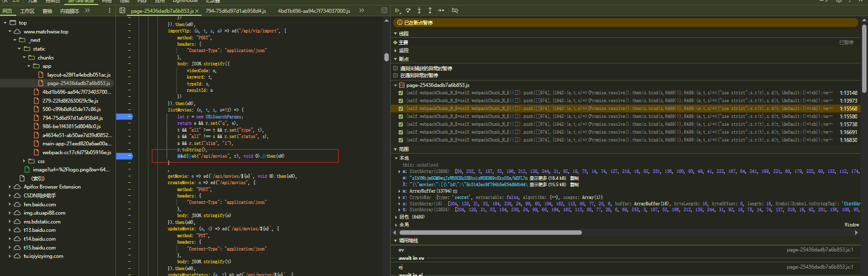Click the single Step debugger icon
868x276 pixels.
441,10
